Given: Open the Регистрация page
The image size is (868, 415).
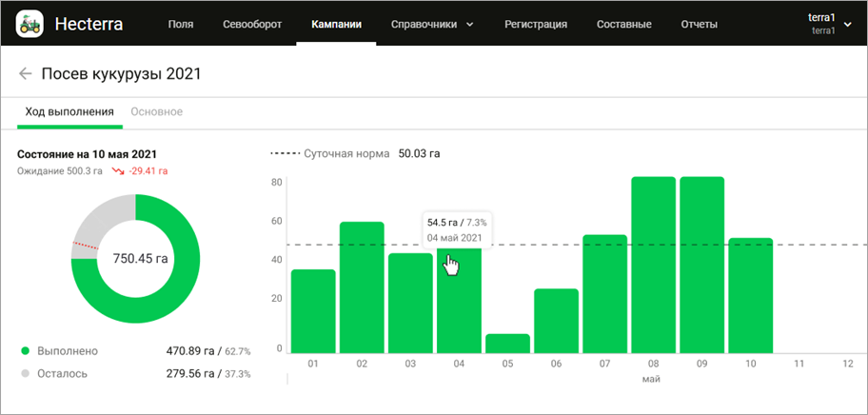Looking at the screenshot, I should (x=536, y=24).
